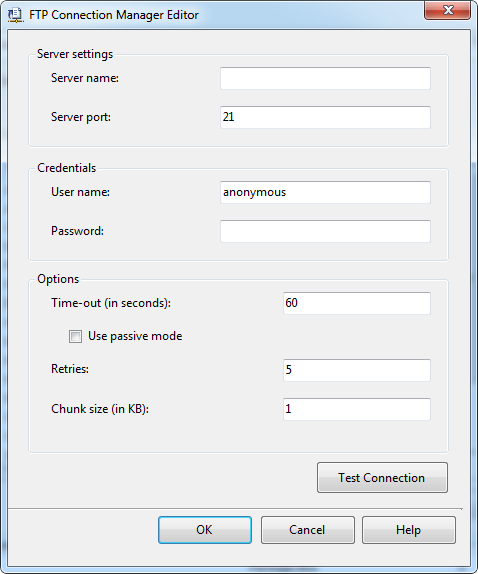Screen dimensions: 478x574
Task: Click the Server name label
Action: (x=85, y=78)
